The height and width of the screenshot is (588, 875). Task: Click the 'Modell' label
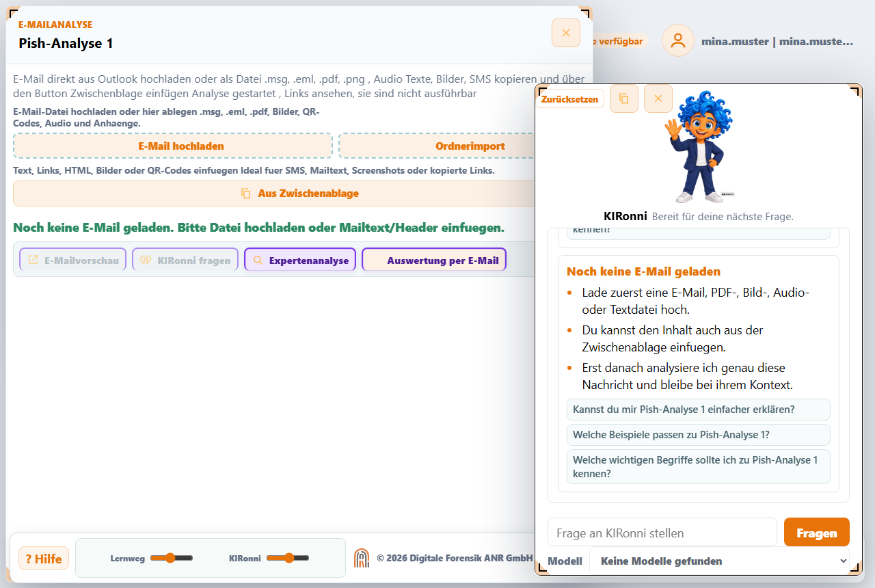[x=565, y=561]
